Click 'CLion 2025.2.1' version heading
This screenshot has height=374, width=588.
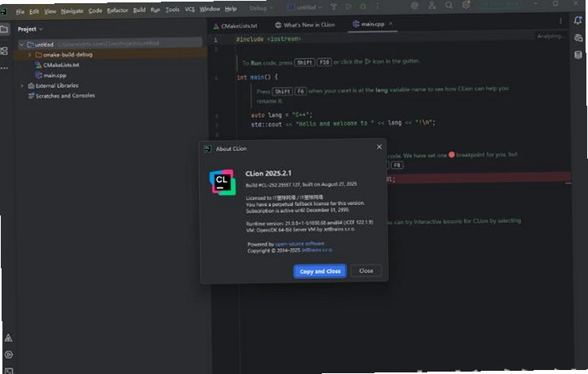269,173
